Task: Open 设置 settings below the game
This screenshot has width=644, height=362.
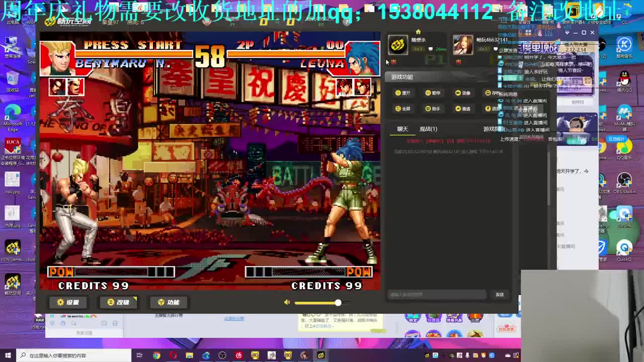Action: tap(68, 302)
